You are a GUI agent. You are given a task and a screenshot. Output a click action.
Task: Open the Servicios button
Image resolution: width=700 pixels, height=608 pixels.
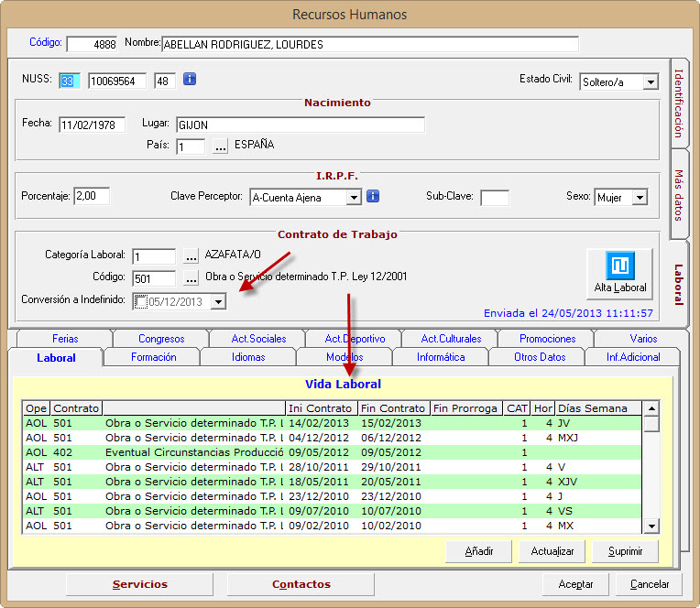pos(140,584)
